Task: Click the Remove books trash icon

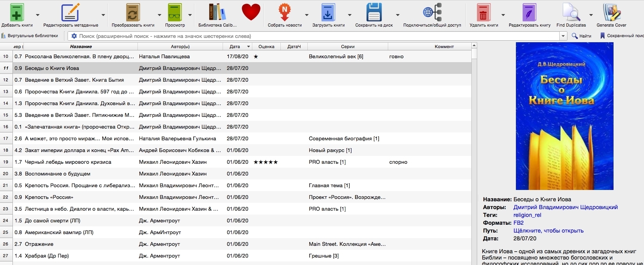Action: pos(483,13)
